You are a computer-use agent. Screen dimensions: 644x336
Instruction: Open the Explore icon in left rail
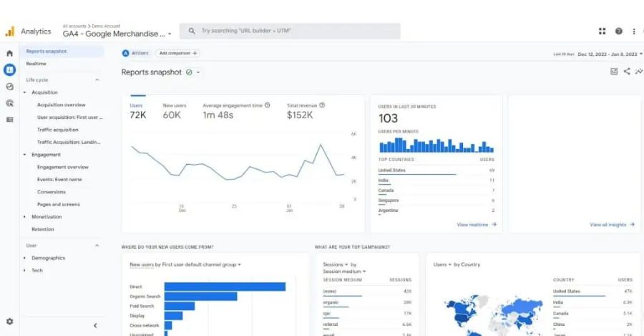[9, 87]
